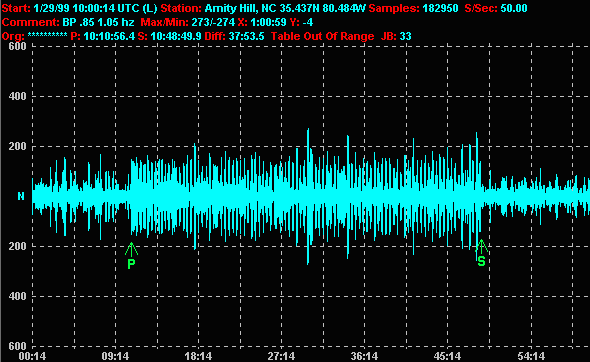Screen dimensions: 590x362
Task: Click the green S arrival marker
Action: point(481,253)
